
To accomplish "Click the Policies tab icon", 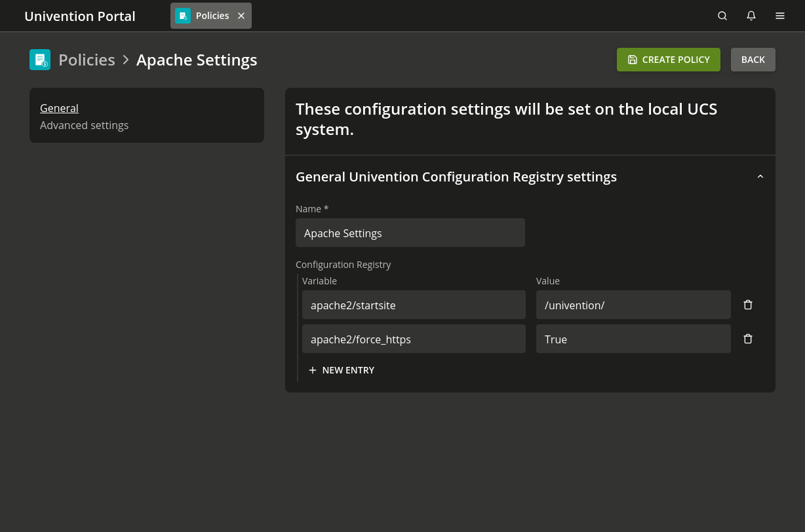I will (x=183, y=16).
